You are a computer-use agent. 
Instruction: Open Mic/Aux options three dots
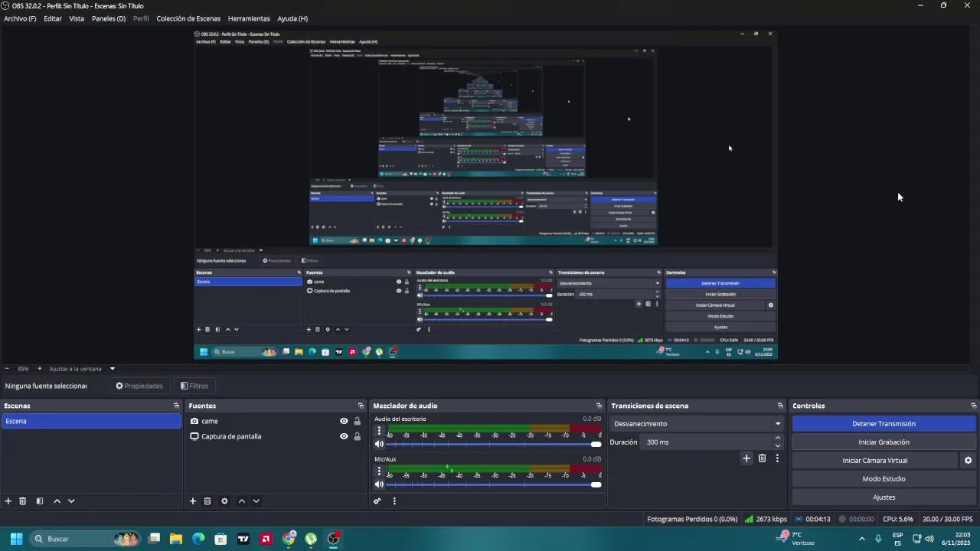(379, 471)
